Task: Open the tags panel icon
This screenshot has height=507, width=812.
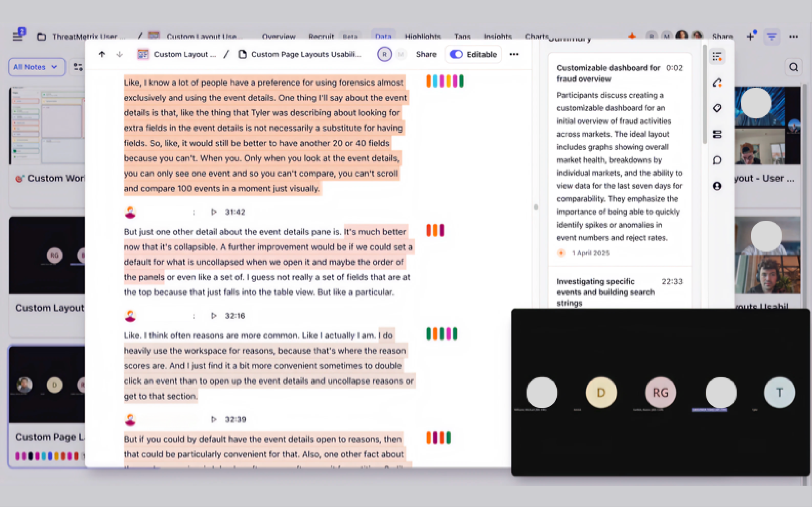Action: [718, 108]
